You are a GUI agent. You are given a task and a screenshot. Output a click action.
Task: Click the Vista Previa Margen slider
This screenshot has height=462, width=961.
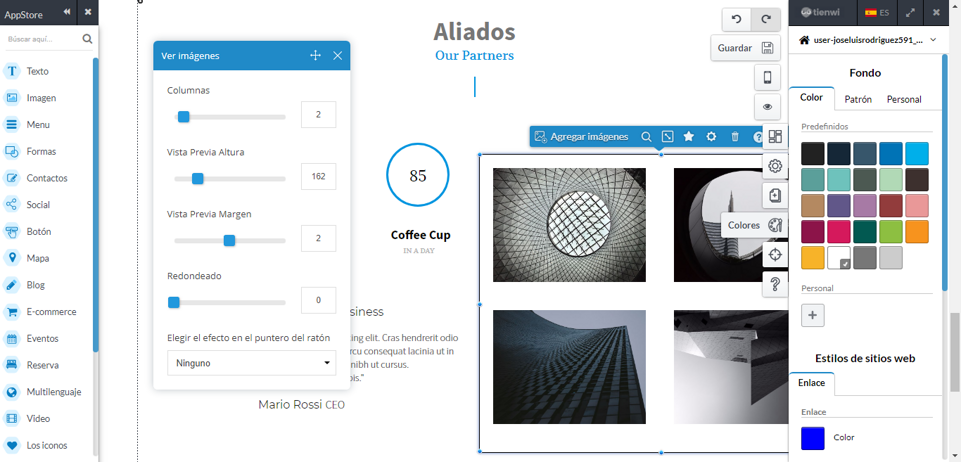coord(230,241)
